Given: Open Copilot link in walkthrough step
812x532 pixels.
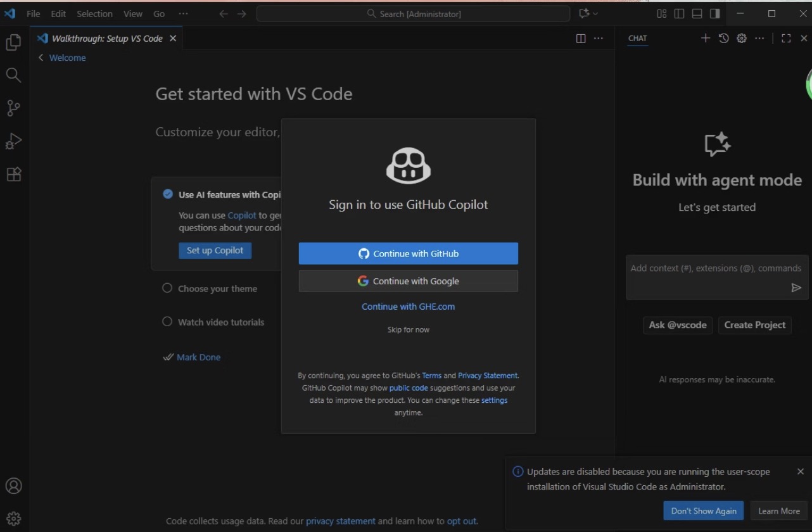Looking at the screenshot, I should pyautogui.click(x=242, y=215).
